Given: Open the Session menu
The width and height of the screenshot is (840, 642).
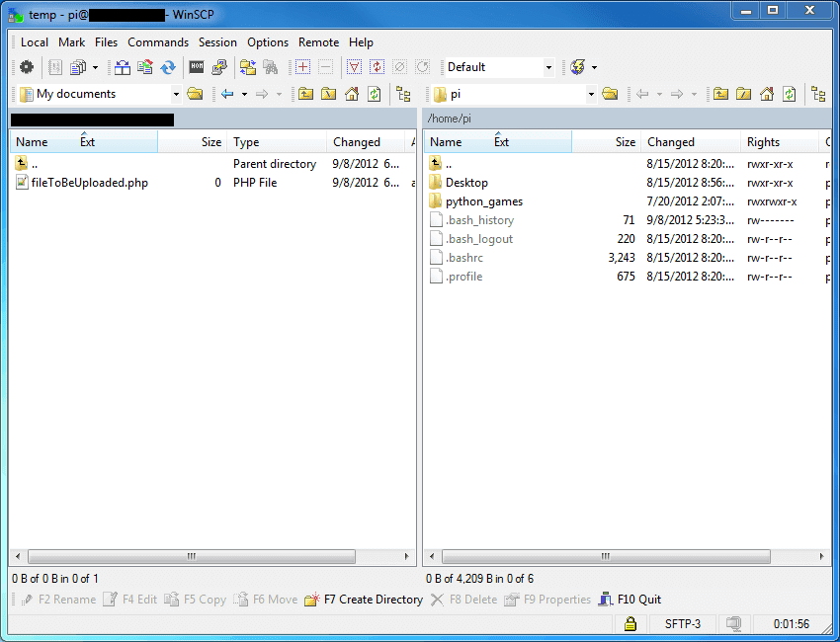Looking at the screenshot, I should pyautogui.click(x=217, y=42).
